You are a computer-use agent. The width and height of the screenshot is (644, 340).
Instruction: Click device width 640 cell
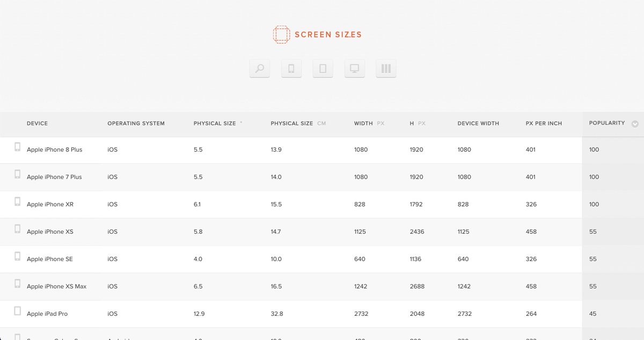point(463,259)
